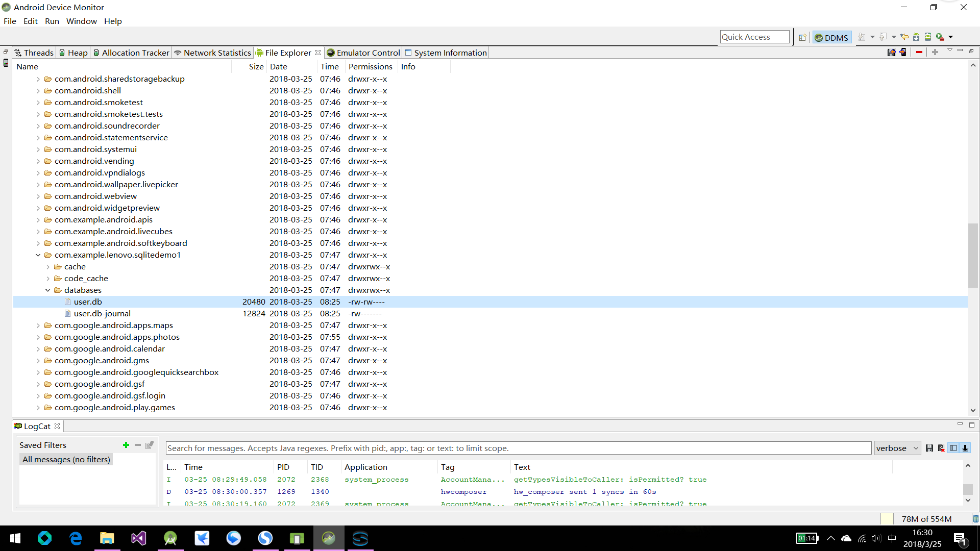
Task: Click the Run External Tools icon
Action: (x=940, y=37)
